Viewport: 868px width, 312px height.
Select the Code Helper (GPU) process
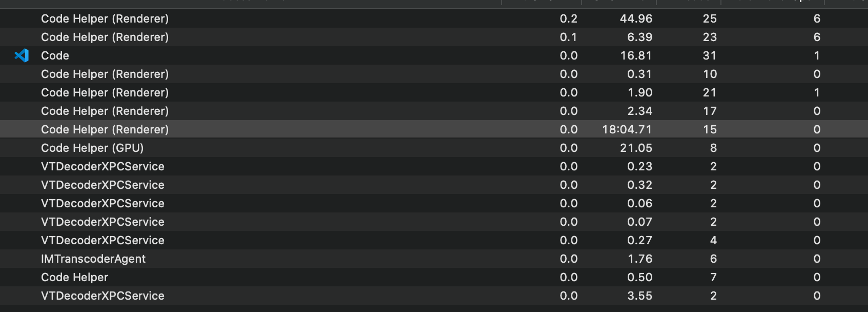point(205,148)
